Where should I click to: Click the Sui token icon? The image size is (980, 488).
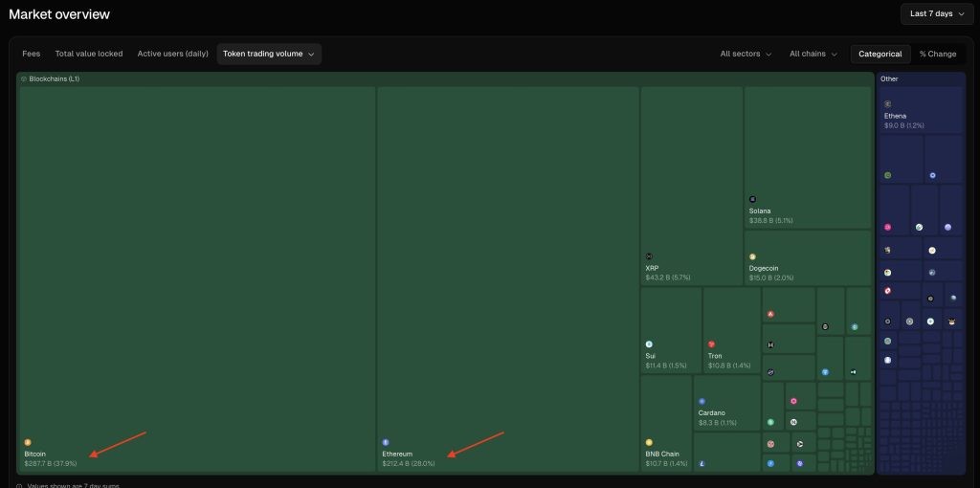pyautogui.click(x=649, y=344)
